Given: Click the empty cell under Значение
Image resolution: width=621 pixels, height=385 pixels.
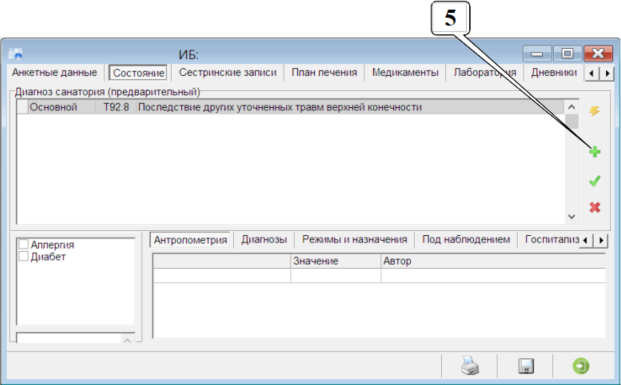Looking at the screenshot, I should (x=335, y=275).
